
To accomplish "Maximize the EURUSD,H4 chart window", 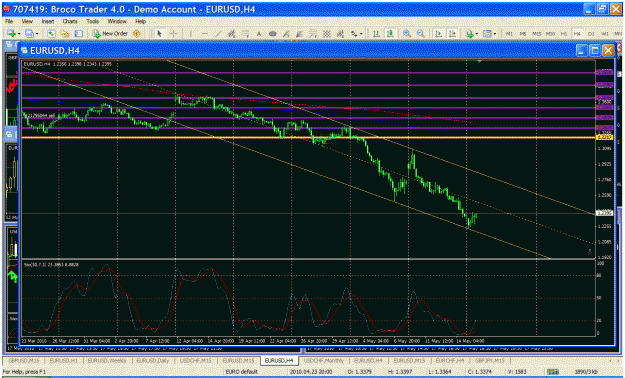I will coord(595,50).
